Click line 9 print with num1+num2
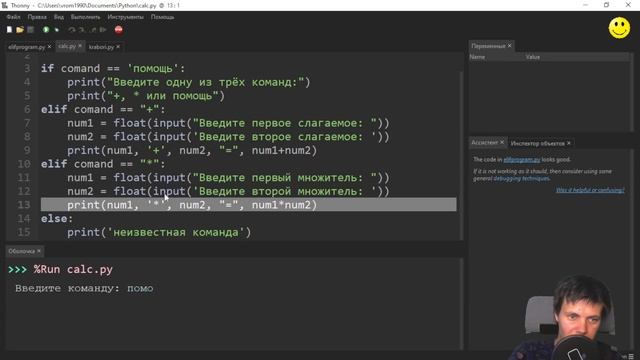The height and width of the screenshot is (360, 640). tap(192, 150)
